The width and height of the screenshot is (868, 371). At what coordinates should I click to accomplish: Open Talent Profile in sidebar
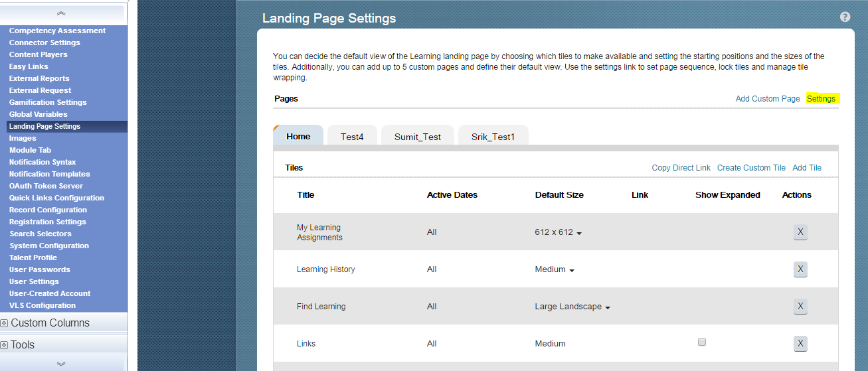click(33, 258)
